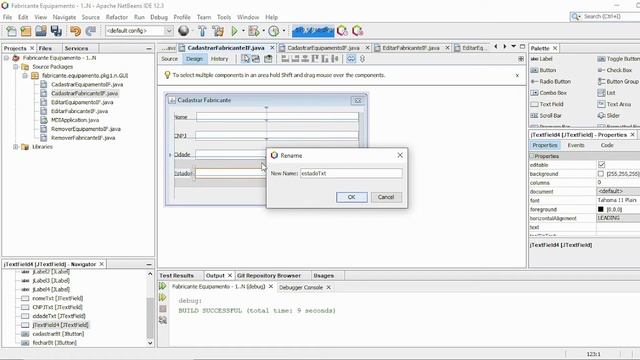Click the Preview Design icon

click(x=268, y=59)
